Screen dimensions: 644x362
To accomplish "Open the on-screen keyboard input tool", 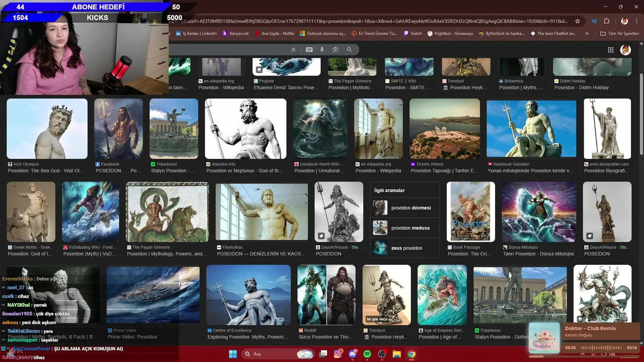I will (309, 50).
